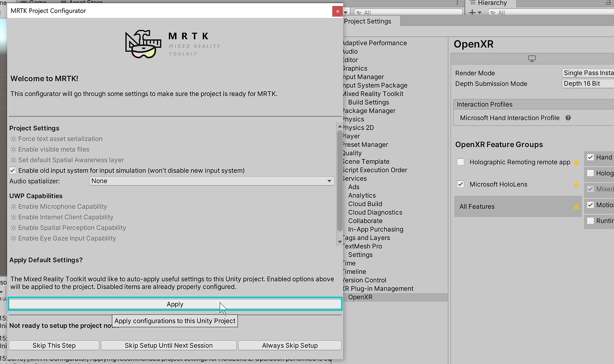Select Audio in the settings list
The width and height of the screenshot is (614, 364).
(350, 51)
